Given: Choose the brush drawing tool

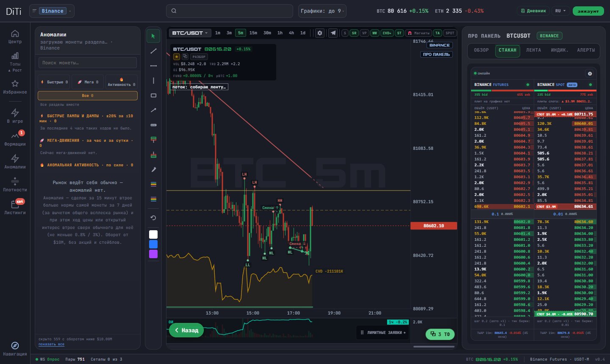Looking at the screenshot, I should click(153, 169).
